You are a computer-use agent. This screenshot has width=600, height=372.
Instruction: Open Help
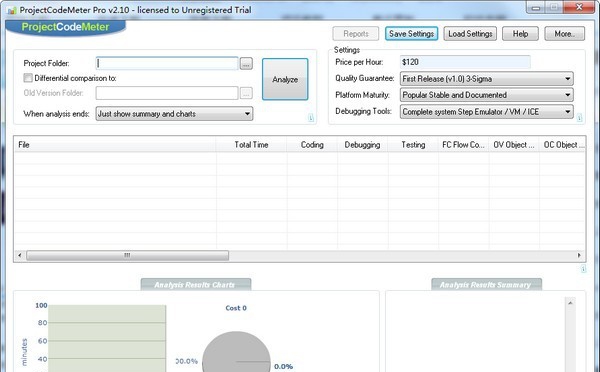coord(520,34)
